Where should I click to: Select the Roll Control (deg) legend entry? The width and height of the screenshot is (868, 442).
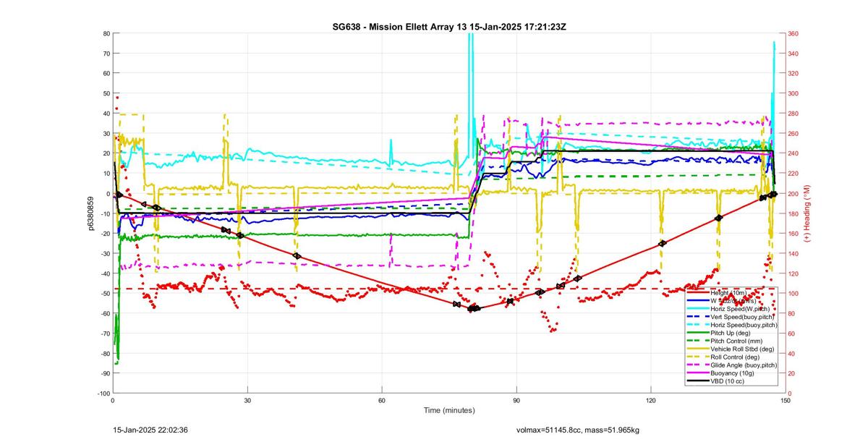tap(730, 357)
